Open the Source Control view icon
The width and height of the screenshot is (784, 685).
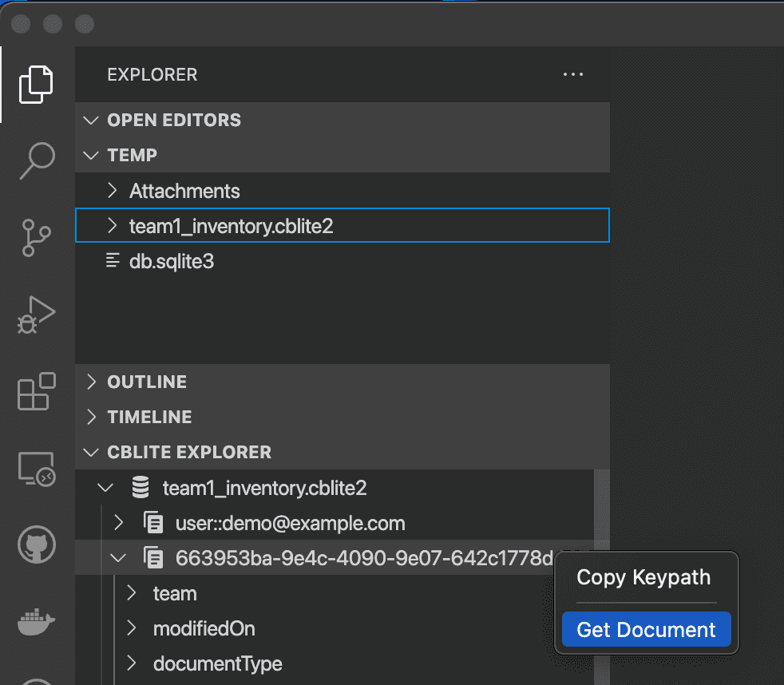click(x=36, y=237)
